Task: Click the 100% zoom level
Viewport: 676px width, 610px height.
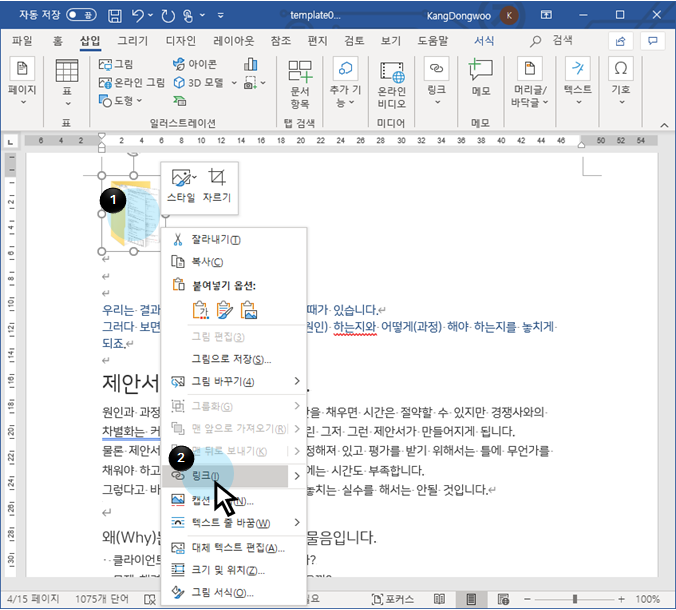Action: click(648, 599)
